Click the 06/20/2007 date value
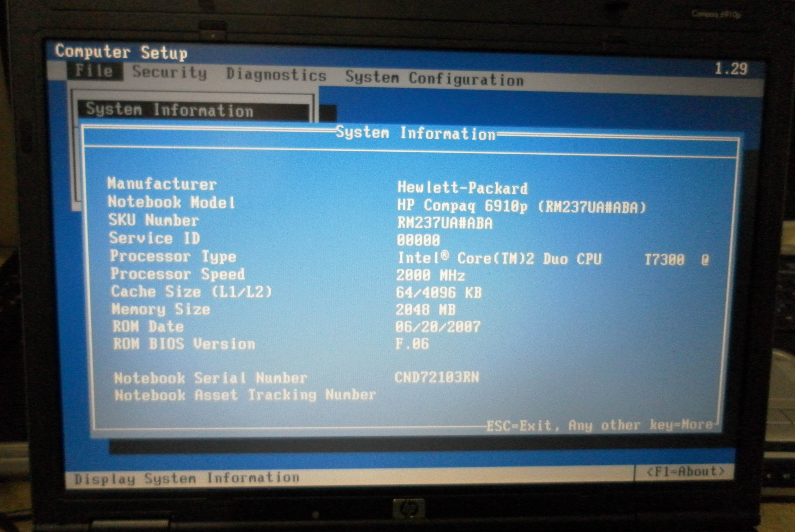This screenshot has height=532, width=795. pyautogui.click(x=438, y=327)
